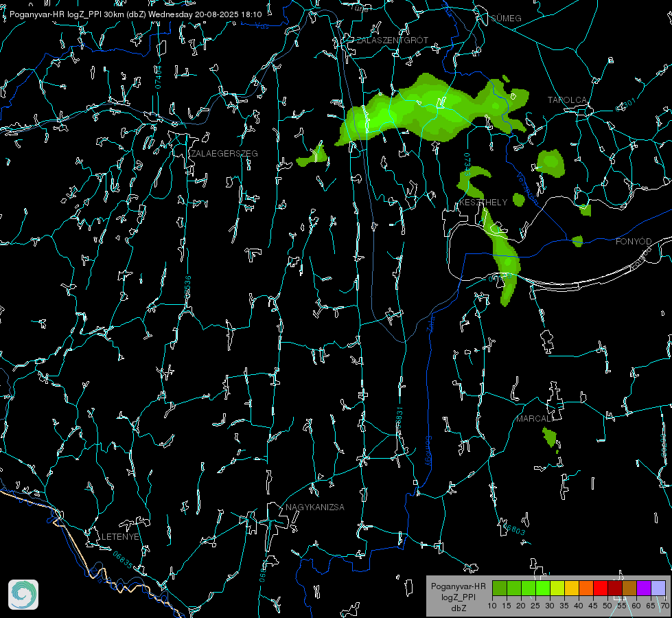672x618 pixels.
Task: Click the ZALAEGERSZEG city label
Action: pyautogui.click(x=224, y=153)
